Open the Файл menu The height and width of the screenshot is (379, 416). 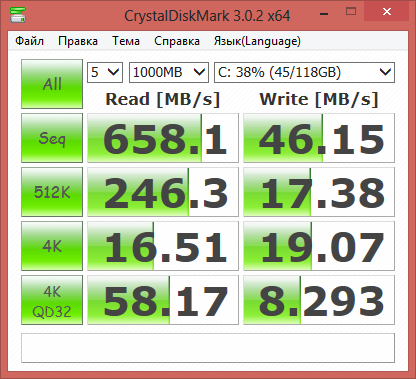pos(29,41)
